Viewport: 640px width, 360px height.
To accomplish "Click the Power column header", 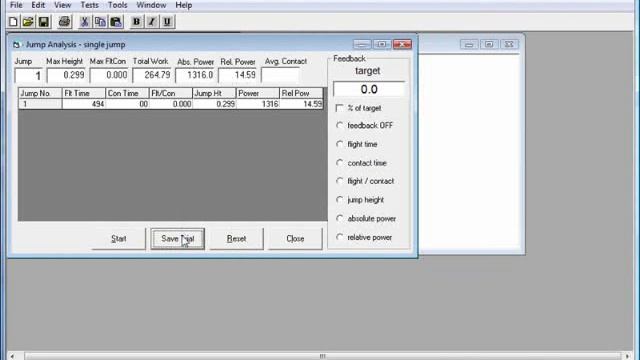I will (x=258, y=93).
